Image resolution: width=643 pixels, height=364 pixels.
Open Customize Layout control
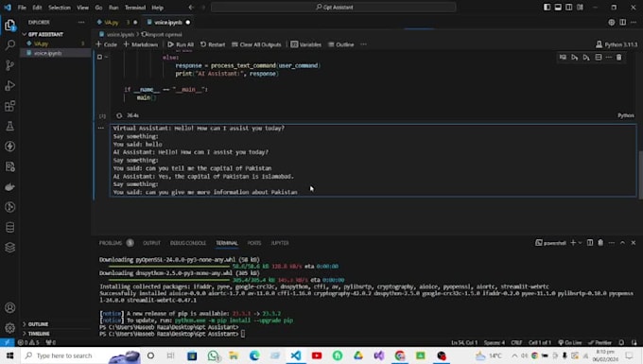point(580,8)
